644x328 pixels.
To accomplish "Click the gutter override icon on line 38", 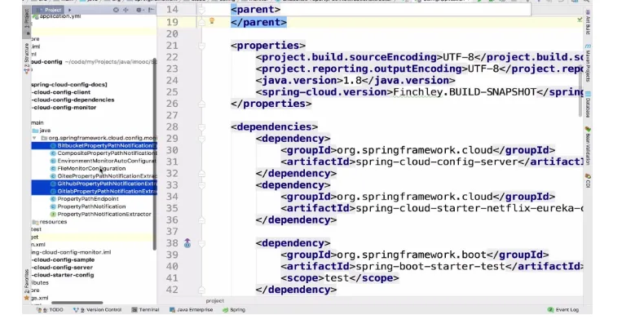I will tap(187, 243).
